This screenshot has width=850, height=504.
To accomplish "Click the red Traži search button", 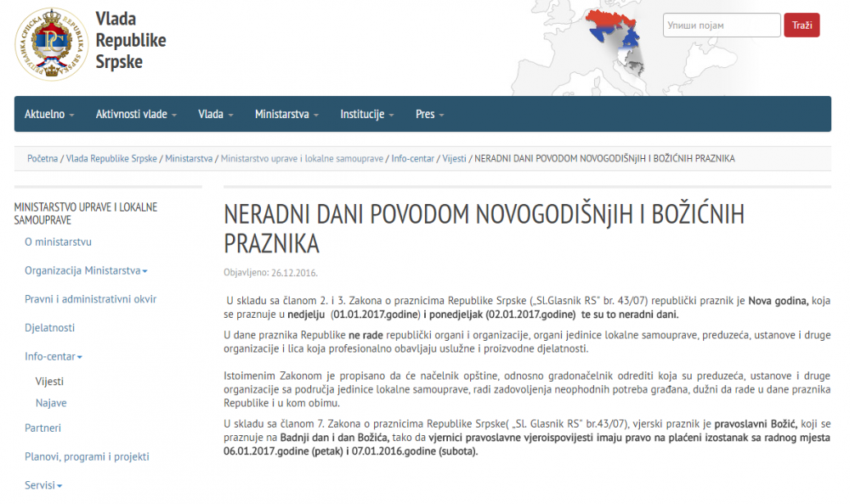I will 802,25.
